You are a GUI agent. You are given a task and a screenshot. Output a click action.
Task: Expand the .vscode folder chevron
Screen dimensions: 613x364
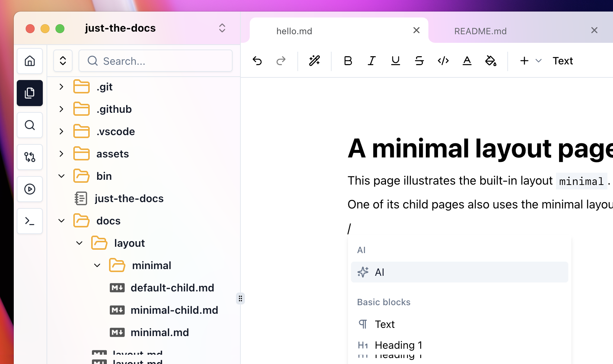click(x=61, y=131)
